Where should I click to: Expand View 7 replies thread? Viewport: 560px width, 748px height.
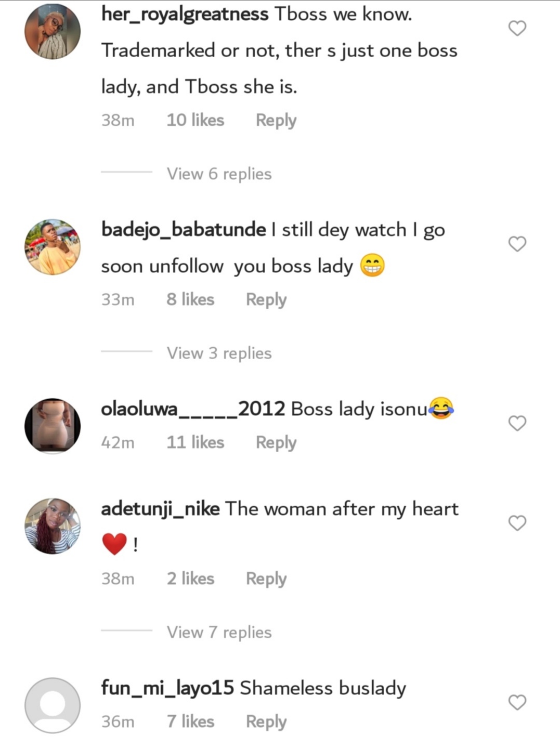point(219,632)
